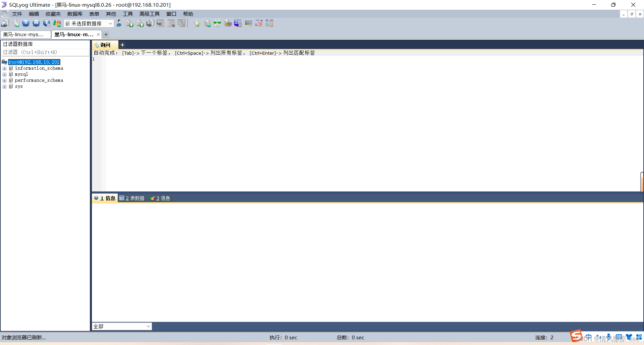Click the Import External Data database icon
This screenshot has height=345, width=644.
tap(129, 23)
